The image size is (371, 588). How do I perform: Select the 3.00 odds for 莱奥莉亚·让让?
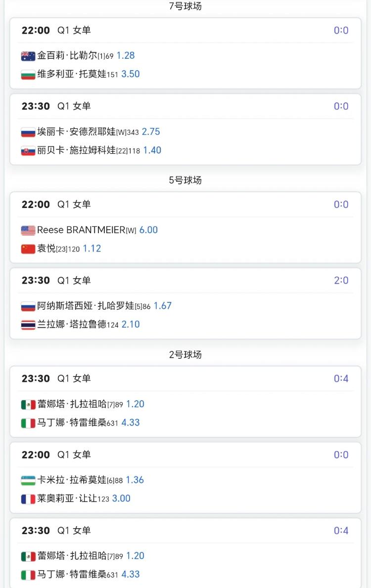[x=121, y=499]
